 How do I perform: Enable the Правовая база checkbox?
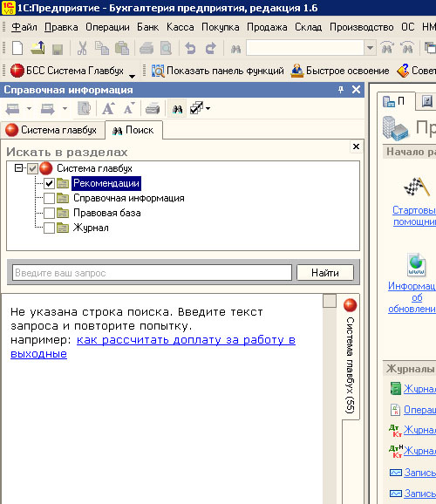49,213
